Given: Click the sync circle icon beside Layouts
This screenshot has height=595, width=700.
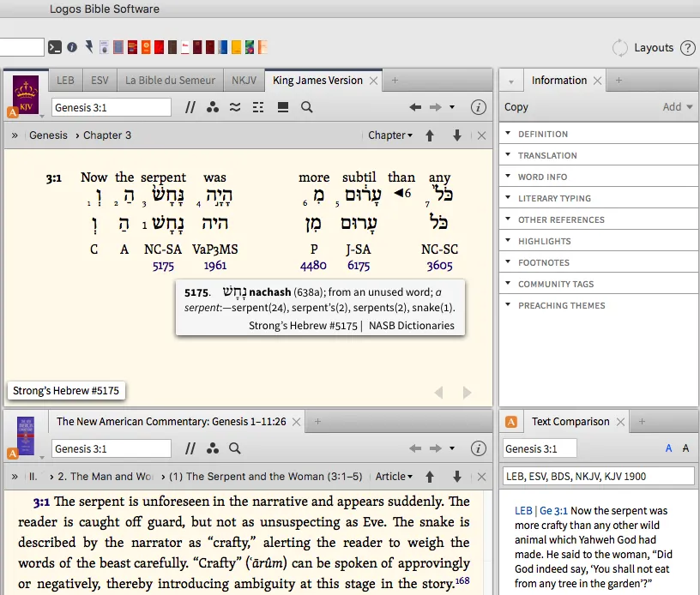Looking at the screenshot, I should click(619, 48).
